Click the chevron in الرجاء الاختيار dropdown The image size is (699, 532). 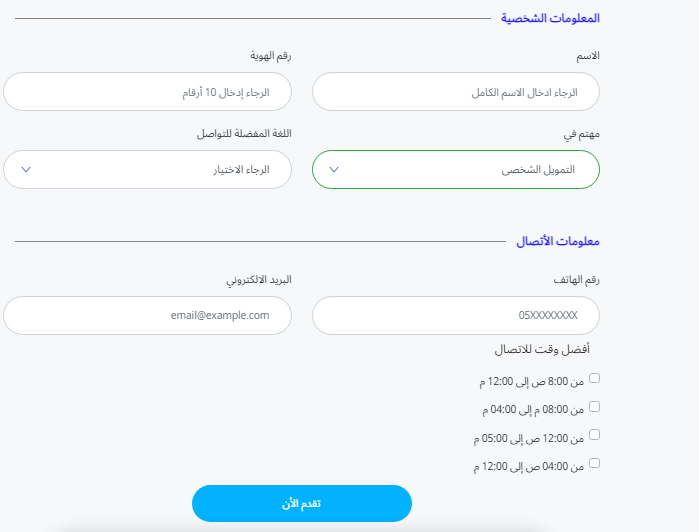[x=26, y=170]
